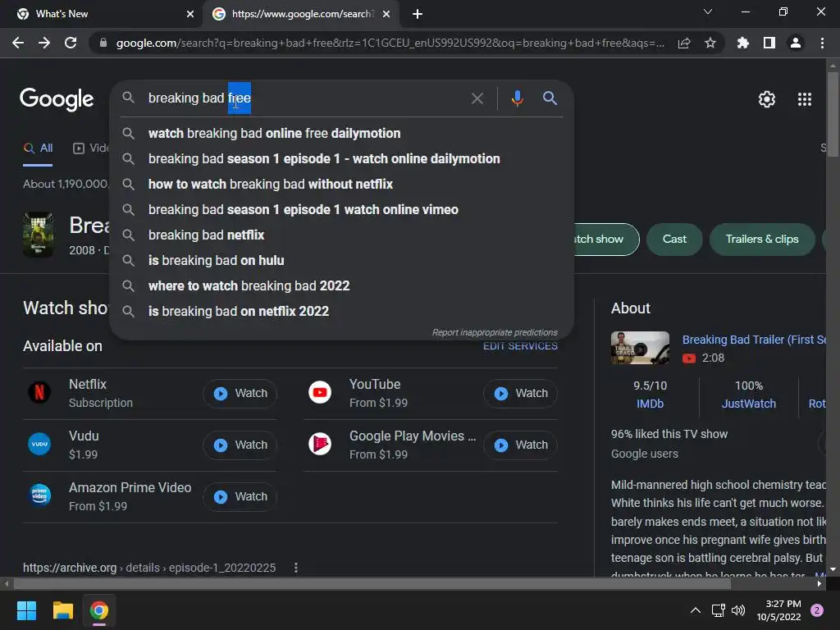Choose suggestion 'breaking bad netflix'
Image resolution: width=840 pixels, height=630 pixels.
coord(341,235)
